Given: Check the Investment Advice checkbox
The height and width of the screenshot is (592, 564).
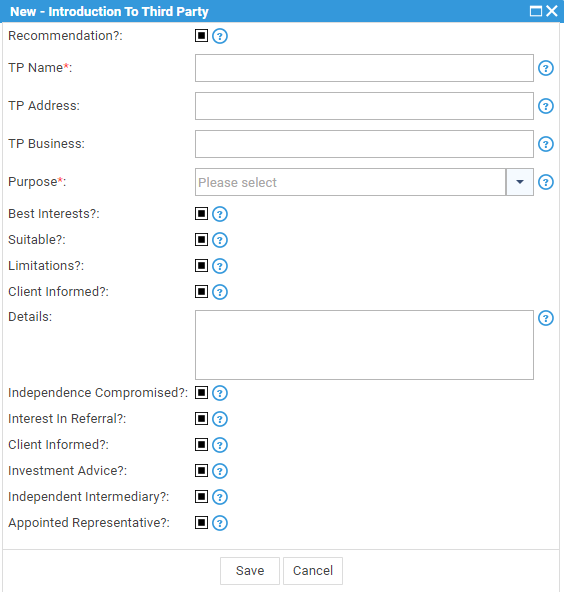Looking at the screenshot, I should (x=201, y=470).
